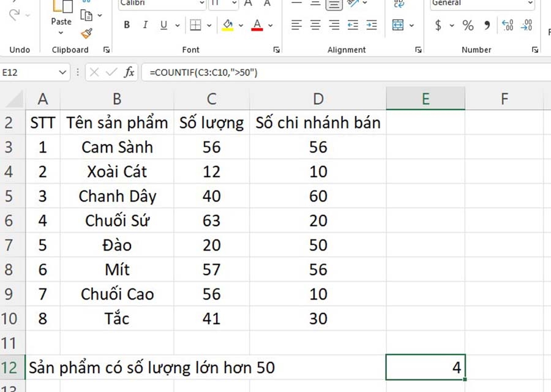The width and height of the screenshot is (551, 392).
Task: Apply Comma Style format
Action: coord(487,25)
